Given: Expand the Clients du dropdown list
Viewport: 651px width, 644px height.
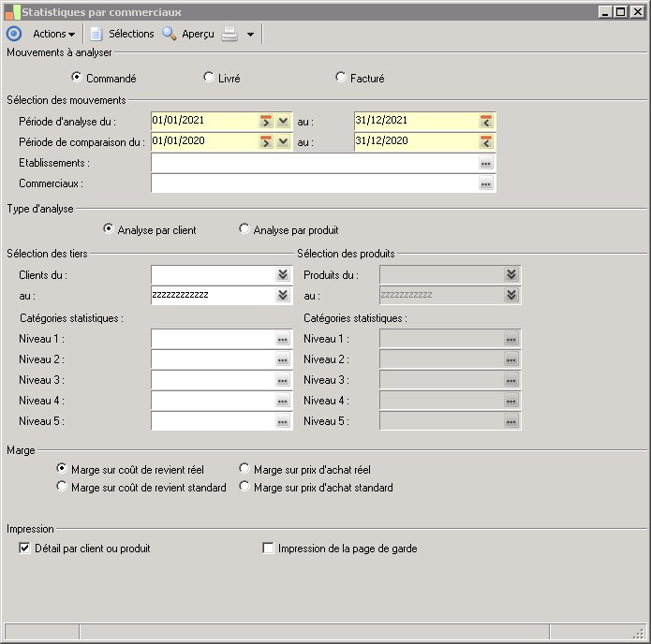Looking at the screenshot, I should [x=282, y=274].
